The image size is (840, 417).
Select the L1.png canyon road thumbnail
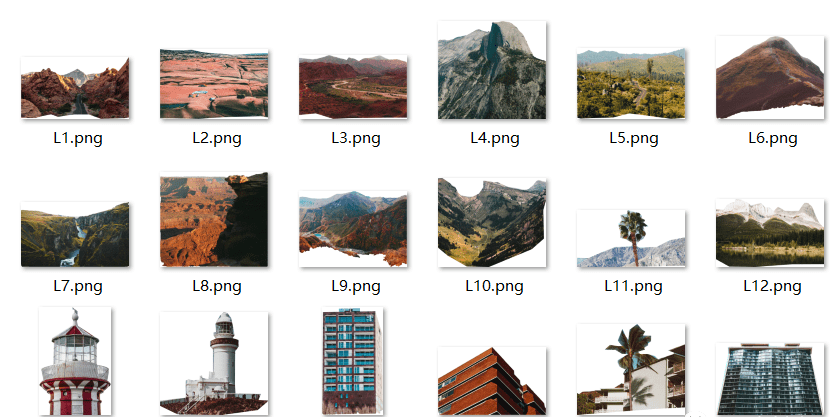click(x=76, y=88)
